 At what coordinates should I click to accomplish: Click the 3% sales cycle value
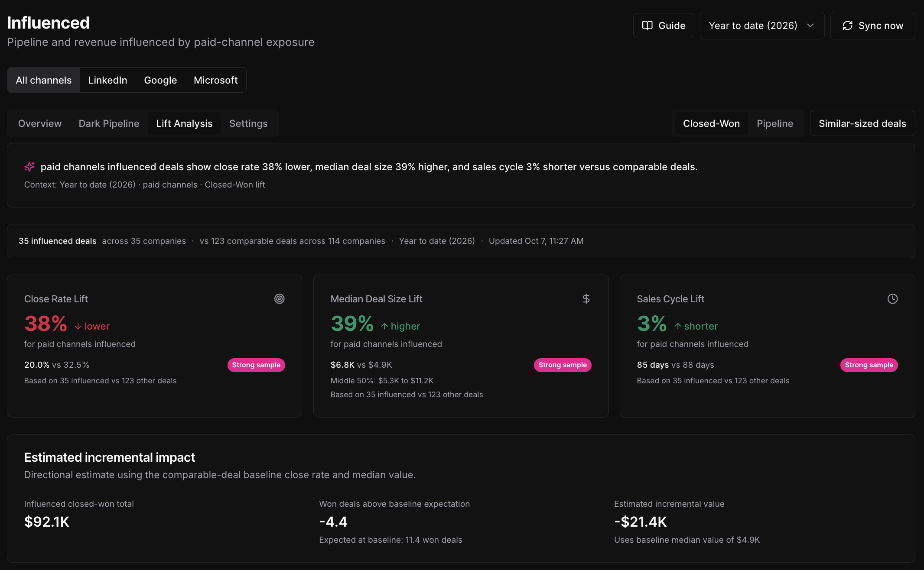[x=652, y=324]
